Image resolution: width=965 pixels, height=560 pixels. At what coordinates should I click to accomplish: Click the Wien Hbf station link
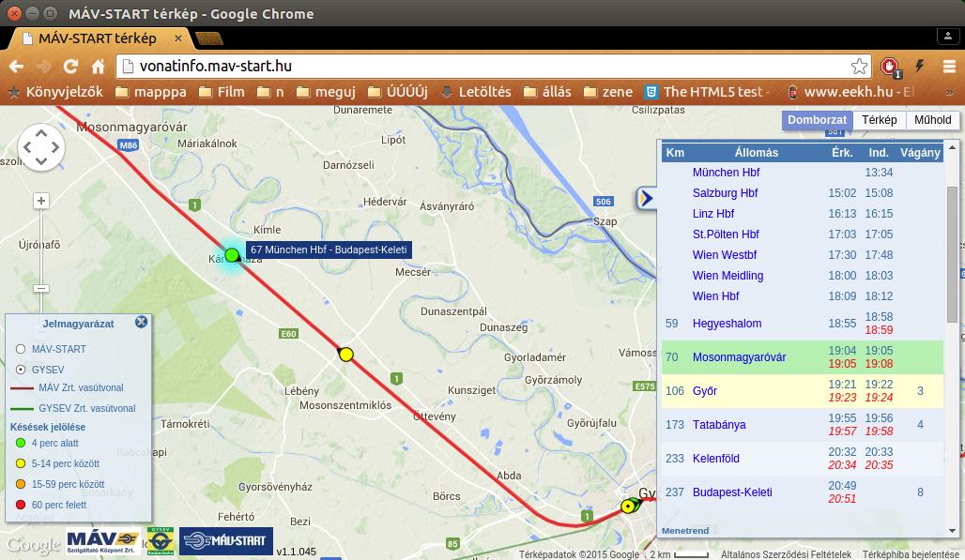point(715,296)
